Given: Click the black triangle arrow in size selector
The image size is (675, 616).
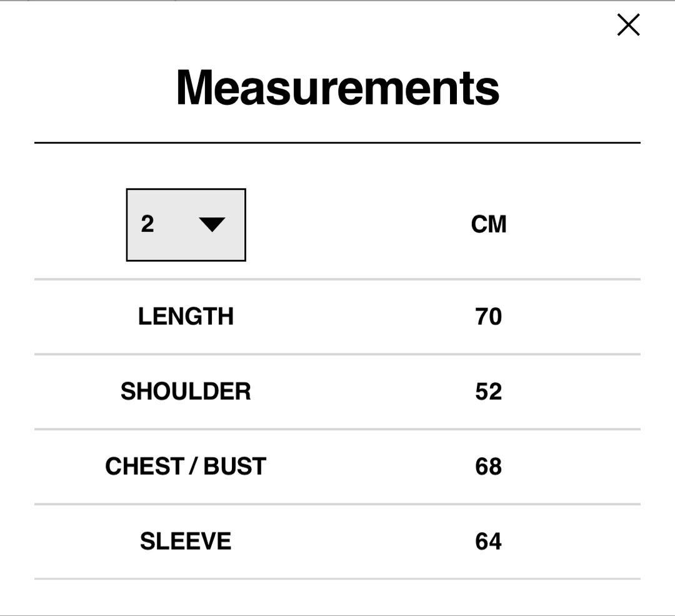Looking at the screenshot, I should 212,224.
